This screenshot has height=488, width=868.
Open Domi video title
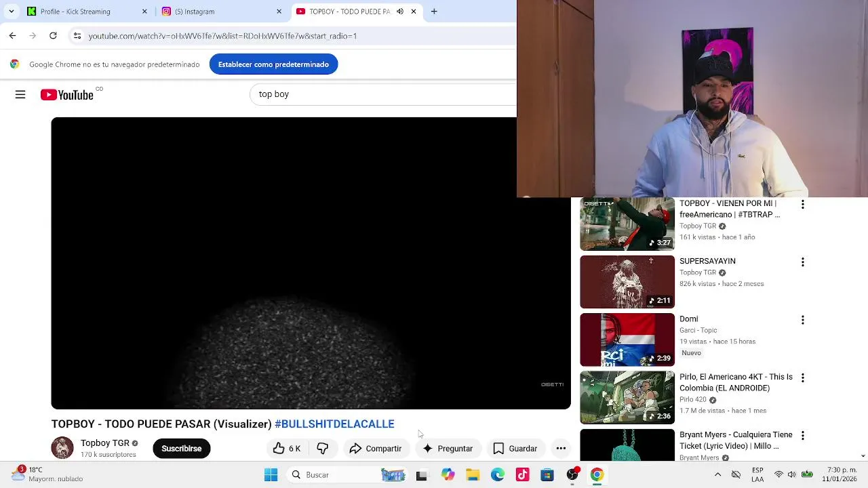click(x=688, y=319)
